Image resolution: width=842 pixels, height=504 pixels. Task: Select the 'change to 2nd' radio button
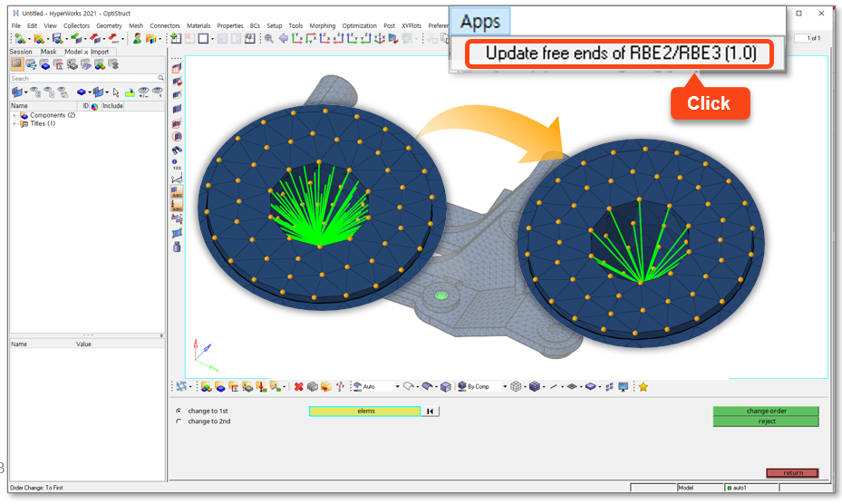[179, 422]
